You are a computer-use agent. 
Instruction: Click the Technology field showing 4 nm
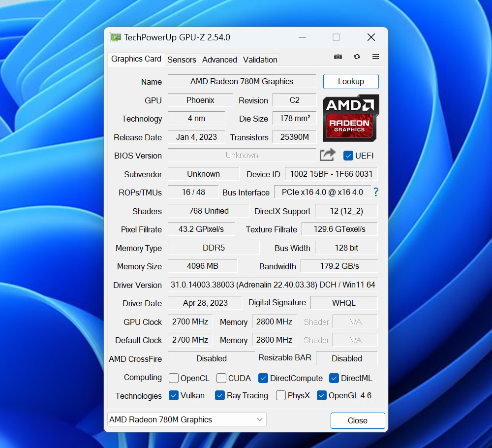(196, 118)
